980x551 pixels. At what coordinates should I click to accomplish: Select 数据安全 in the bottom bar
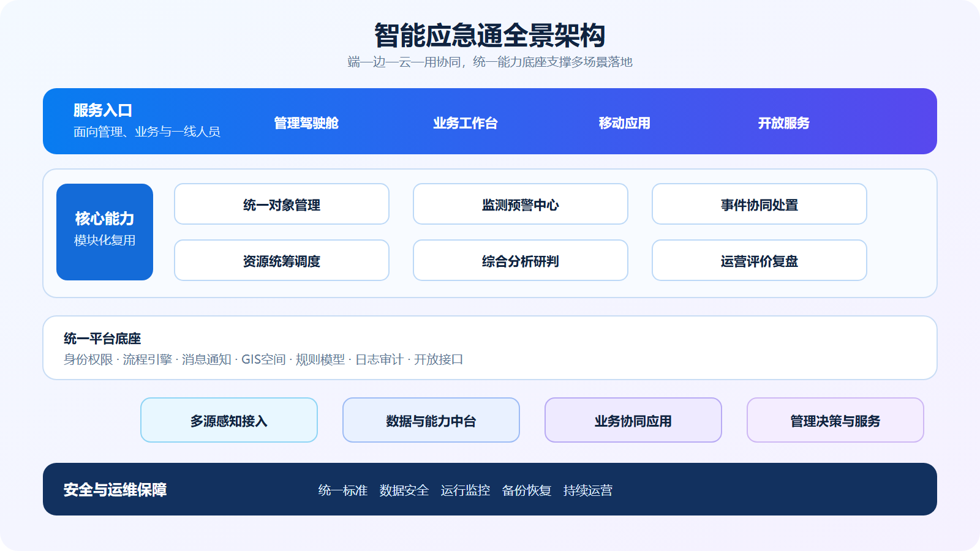click(x=404, y=490)
